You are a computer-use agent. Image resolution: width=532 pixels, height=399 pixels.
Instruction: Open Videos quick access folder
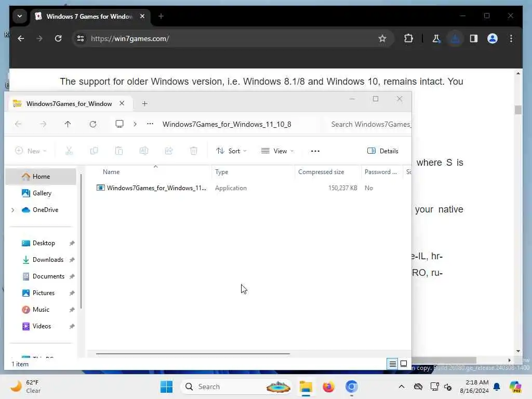coord(42,326)
